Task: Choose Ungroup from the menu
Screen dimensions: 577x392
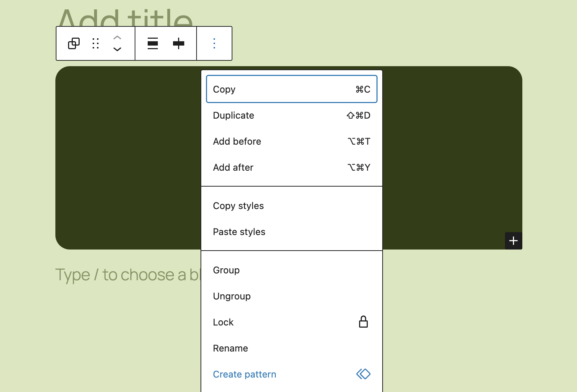Action: (x=291, y=296)
